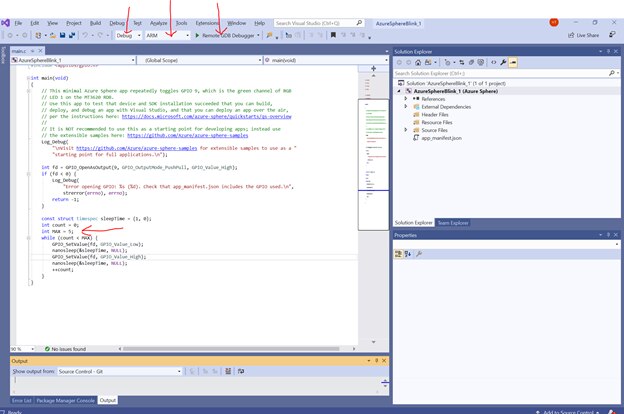Expand the Source Files folder
Screen dimensions: 624x414
click(x=406, y=129)
